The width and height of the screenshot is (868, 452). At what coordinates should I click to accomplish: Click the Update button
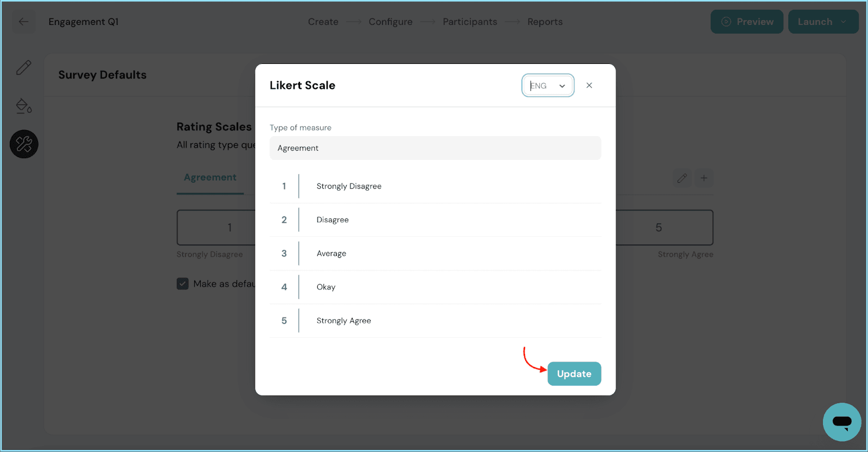click(574, 374)
